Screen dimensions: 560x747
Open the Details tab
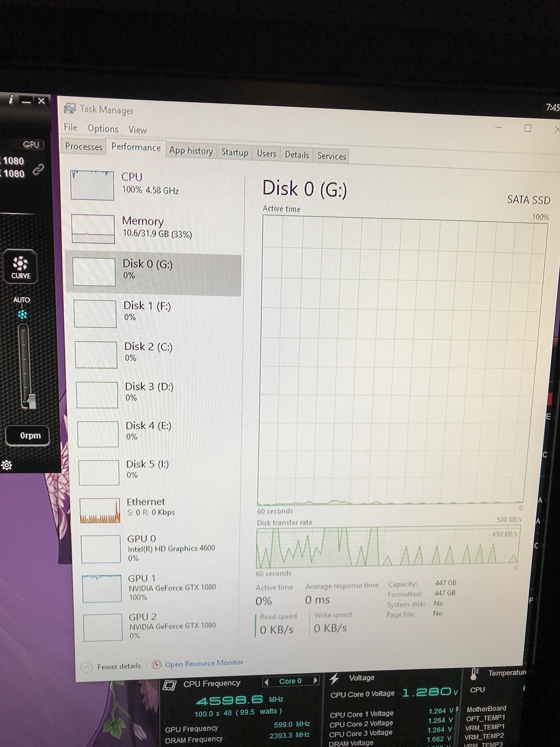(297, 155)
